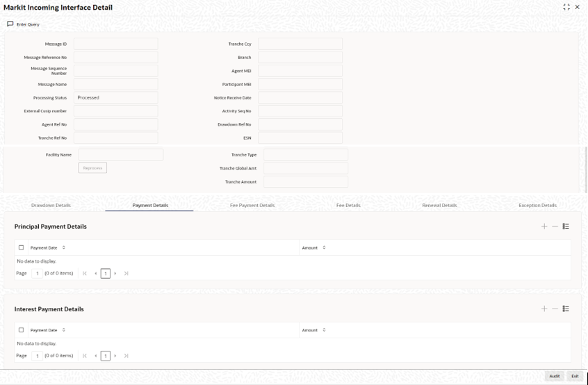
Task: Select page 1 button in Principal Payment pager
Action: tap(106, 273)
